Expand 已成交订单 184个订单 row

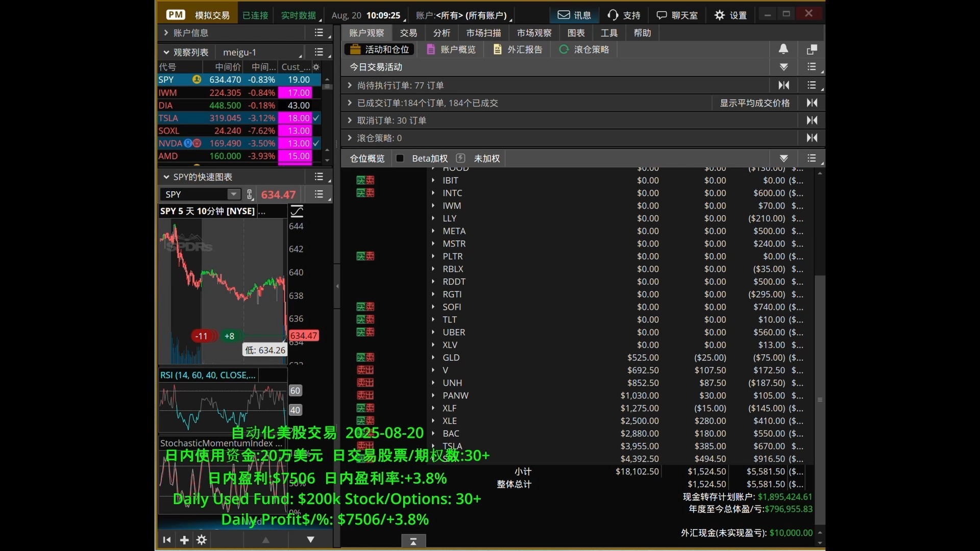pyautogui.click(x=350, y=103)
